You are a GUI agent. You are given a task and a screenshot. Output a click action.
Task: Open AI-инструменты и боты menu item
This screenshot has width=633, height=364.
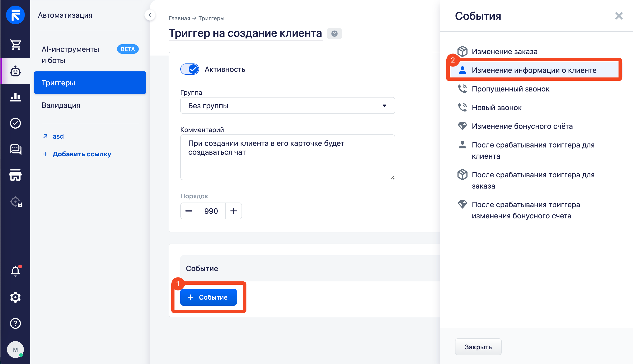pyautogui.click(x=71, y=55)
